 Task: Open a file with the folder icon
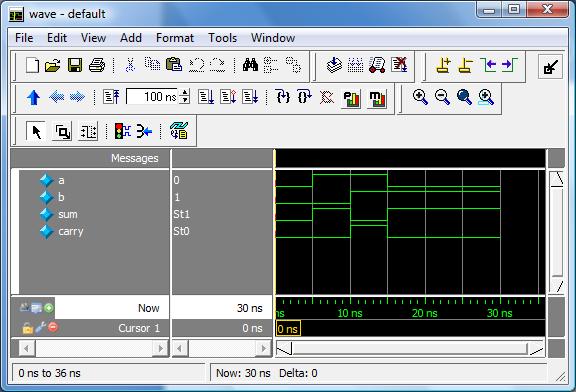53,66
